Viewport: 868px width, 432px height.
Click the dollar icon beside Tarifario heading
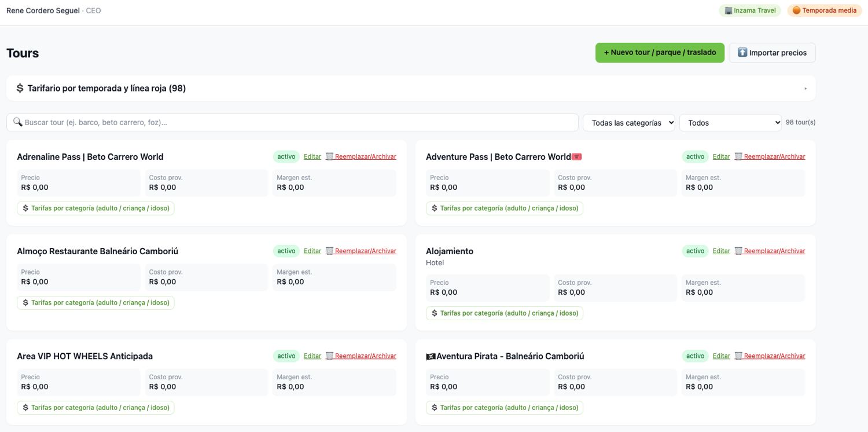tap(20, 89)
